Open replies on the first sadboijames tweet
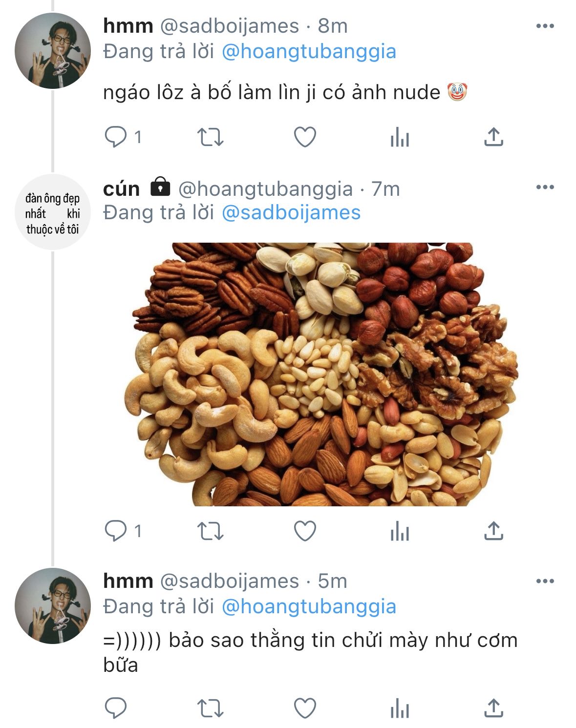Screen dimensions: 576x728 (116, 137)
